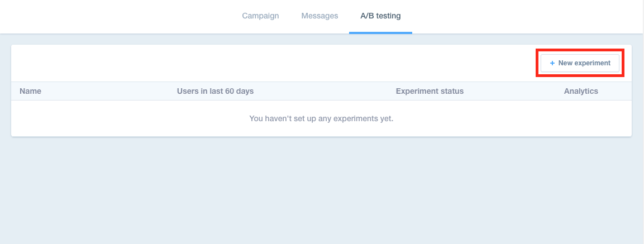
Task: Click the 'New experiment' label text
Action: tap(584, 64)
